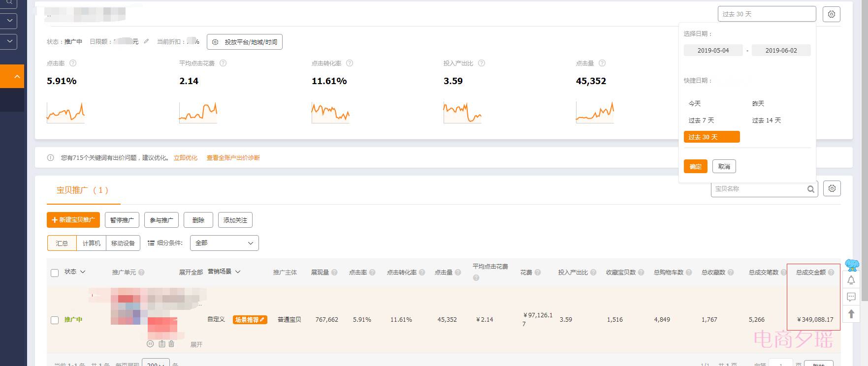Expand the second sidebar chevron button

pos(9,41)
